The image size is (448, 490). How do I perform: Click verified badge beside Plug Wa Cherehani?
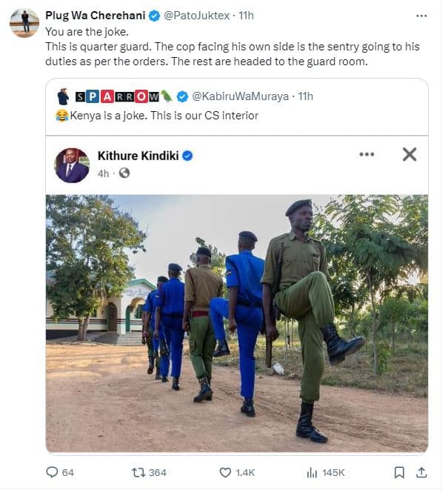pyautogui.click(x=153, y=16)
